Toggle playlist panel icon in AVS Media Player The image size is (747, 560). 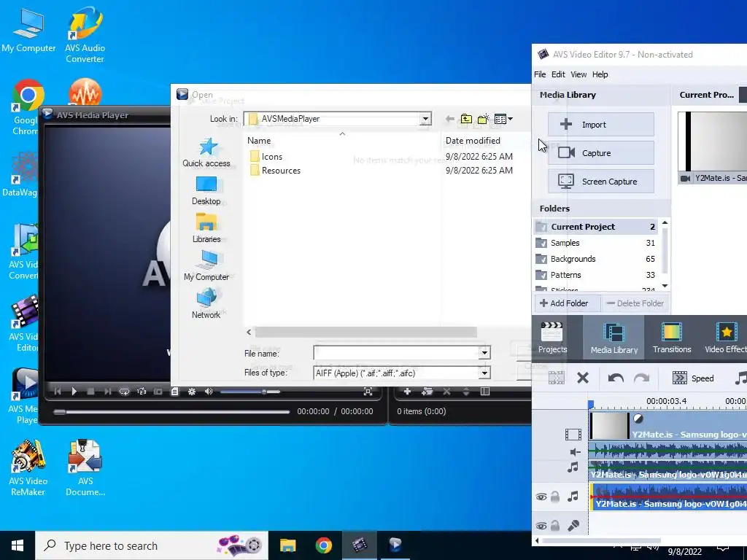[174, 392]
